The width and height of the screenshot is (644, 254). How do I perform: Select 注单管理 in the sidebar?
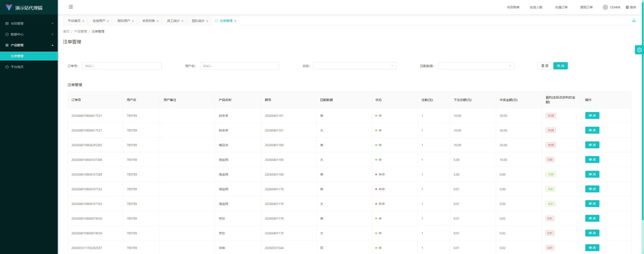click(x=29, y=56)
